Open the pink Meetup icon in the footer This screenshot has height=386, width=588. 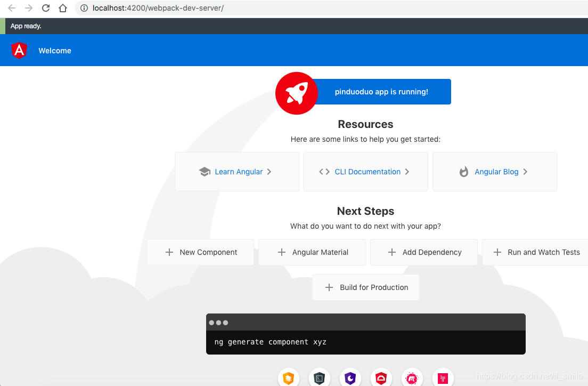(x=412, y=379)
